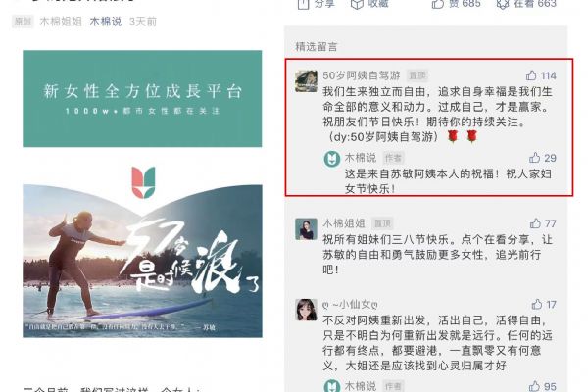Click the 50岁阿姨自驾游 commenter username
Screen dimensions: 588x392
(362, 75)
